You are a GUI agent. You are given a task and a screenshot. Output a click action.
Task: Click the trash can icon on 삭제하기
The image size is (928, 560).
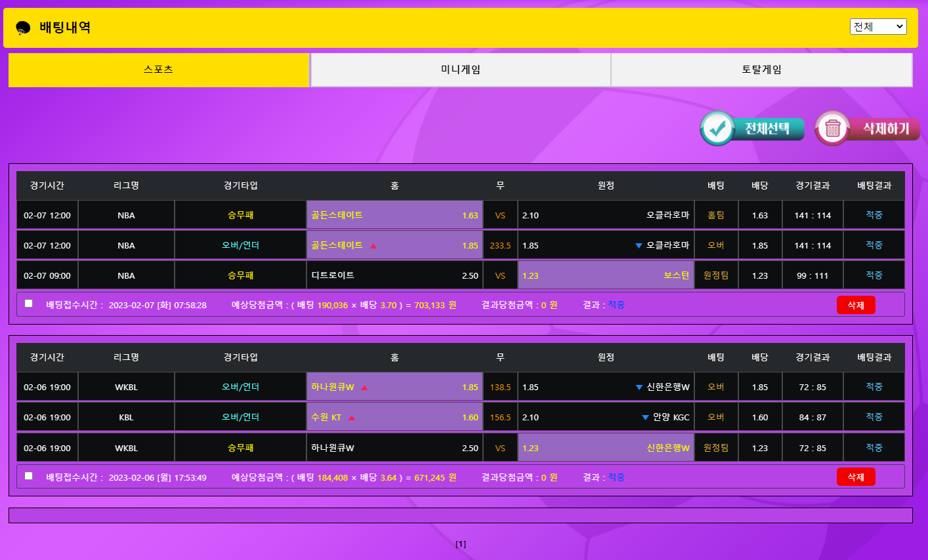(x=833, y=129)
